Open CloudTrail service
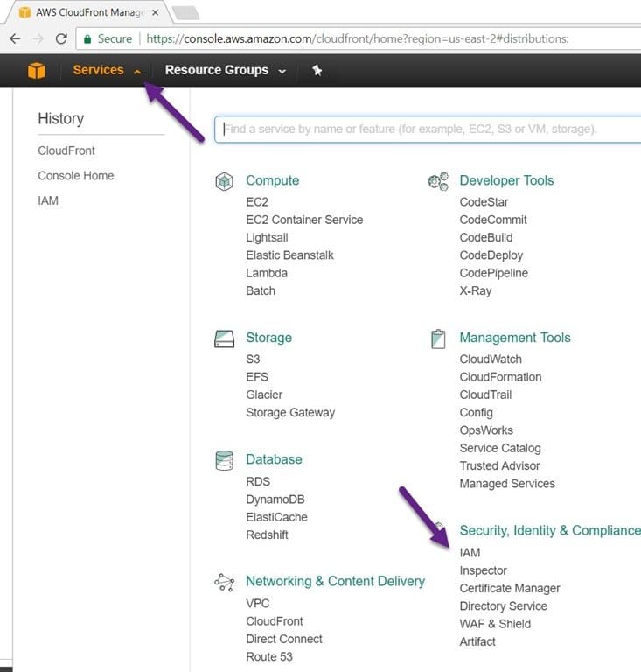This screenshot has width=641, height=672. [x=485, y=395]
